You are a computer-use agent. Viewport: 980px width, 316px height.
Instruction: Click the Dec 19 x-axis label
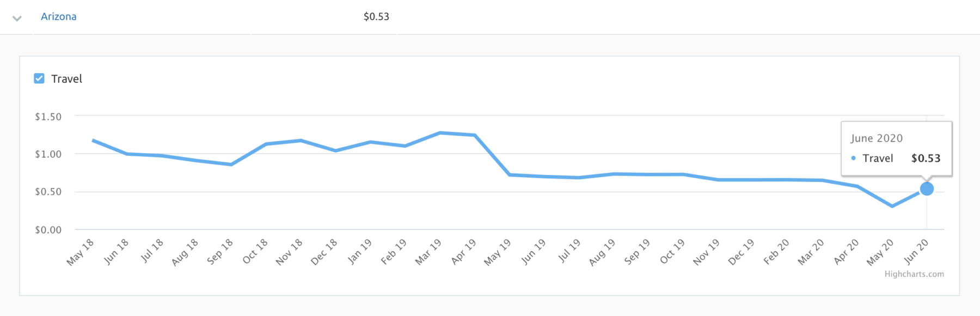740,252
